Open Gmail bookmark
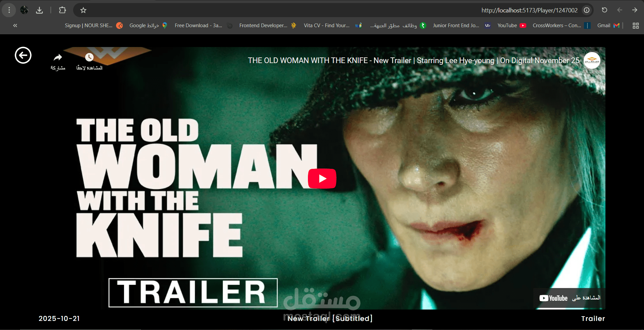644x330 pixels. (x=608, y=26)
